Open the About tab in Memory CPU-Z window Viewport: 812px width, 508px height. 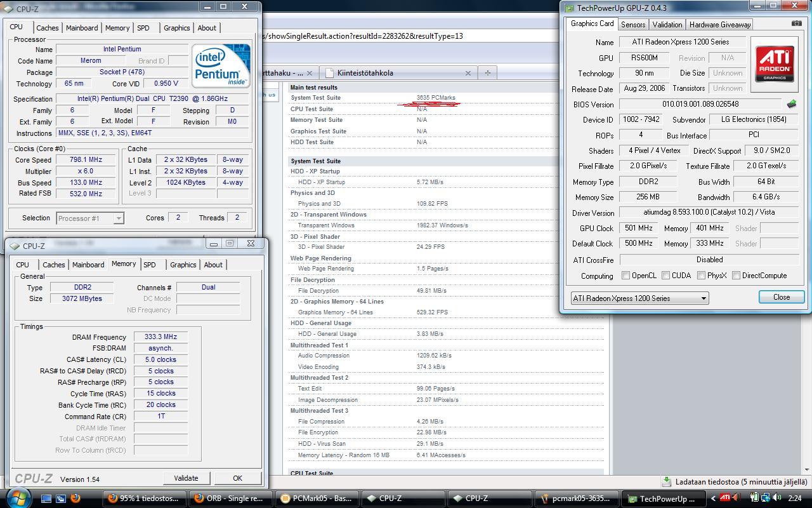pos(213,265)
